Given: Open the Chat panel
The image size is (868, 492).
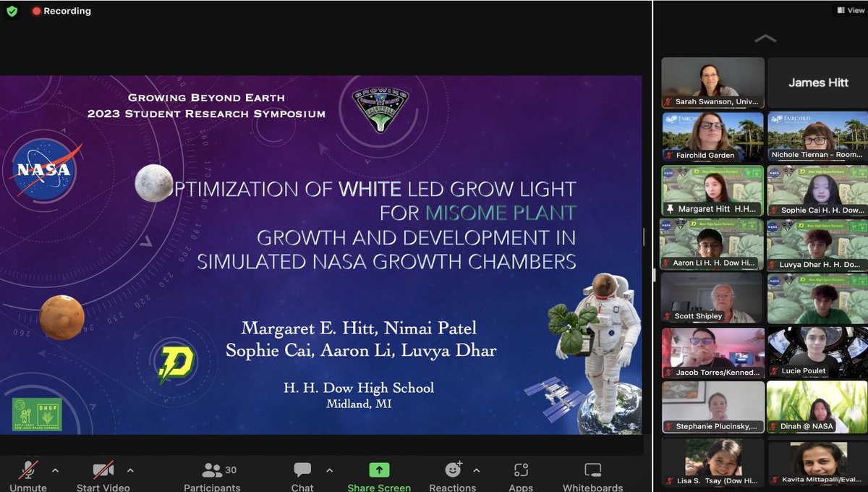Looking at the screenshot, I should point(302,476).
